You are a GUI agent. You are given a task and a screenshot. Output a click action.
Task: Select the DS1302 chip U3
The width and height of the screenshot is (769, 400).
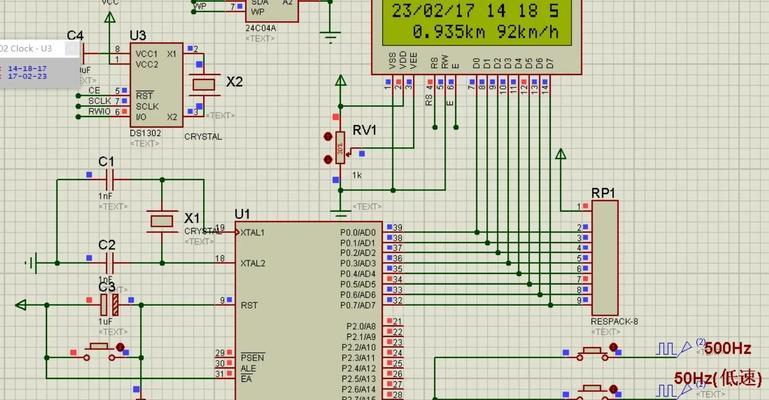click(156, 85)
